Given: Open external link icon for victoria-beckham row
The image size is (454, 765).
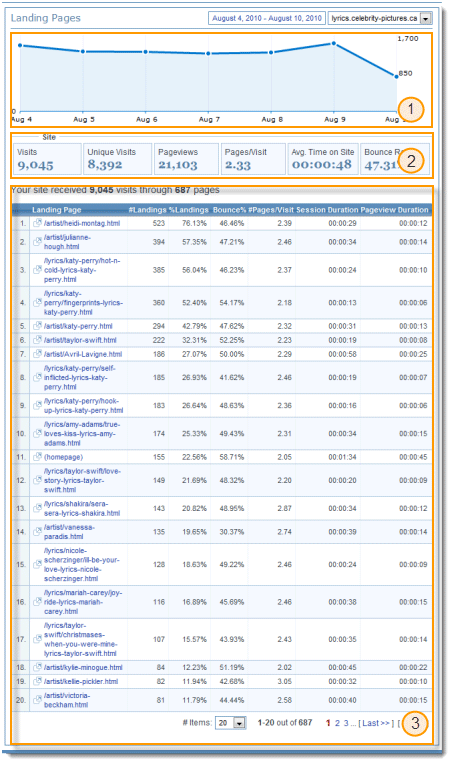Looking at the screenshot, I should (x=37, y=700).
